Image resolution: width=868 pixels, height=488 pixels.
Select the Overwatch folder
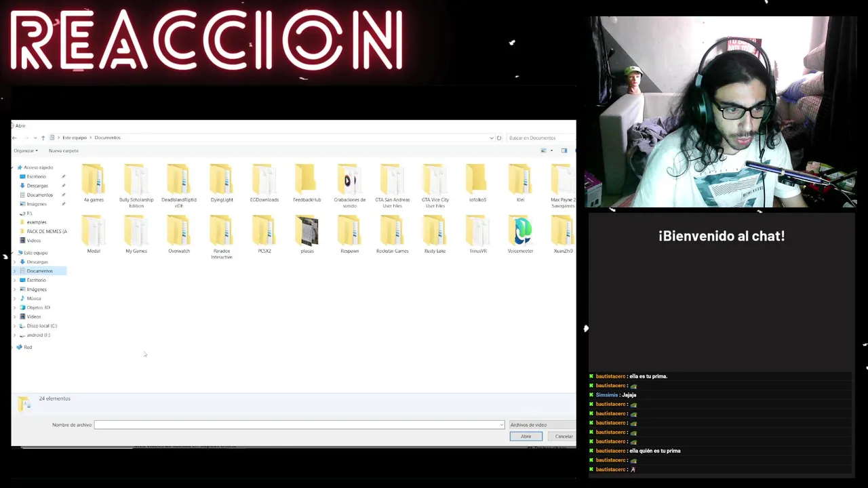pos(179,235)
